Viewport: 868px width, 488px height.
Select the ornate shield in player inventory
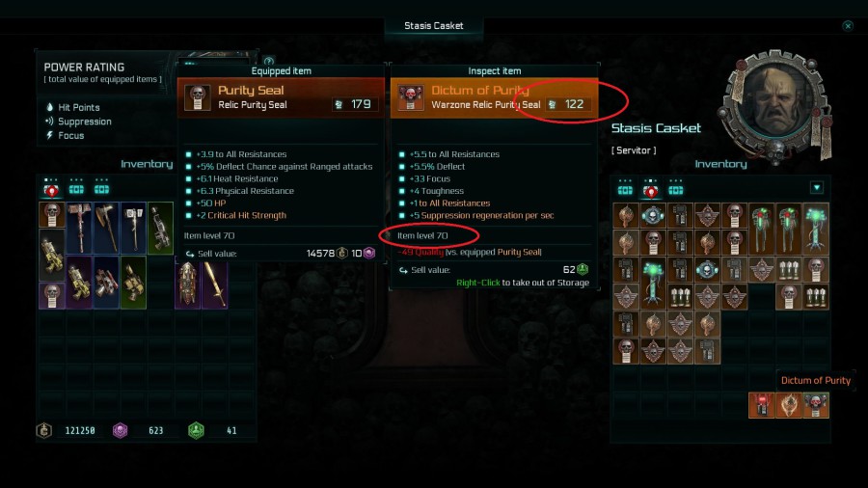pos(187,284)
